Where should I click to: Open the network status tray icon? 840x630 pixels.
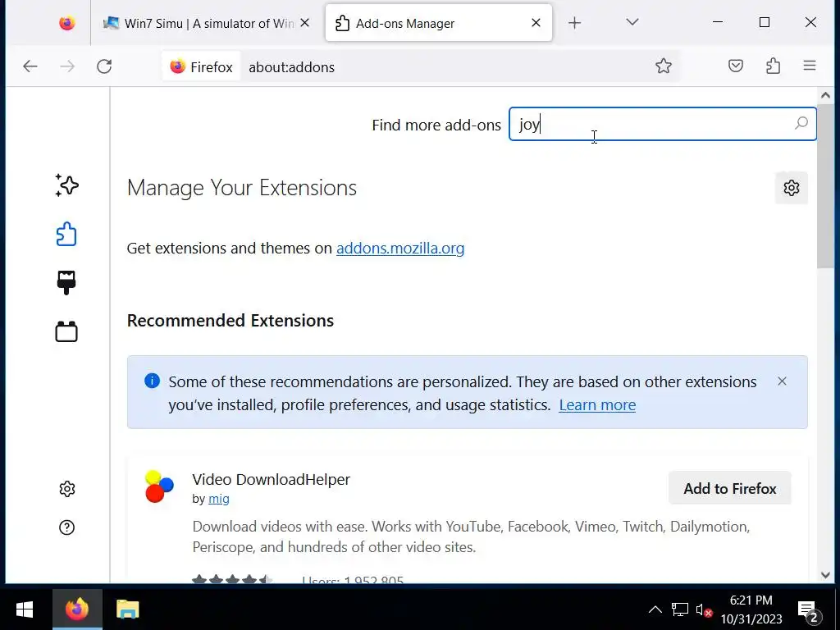[680, 609]
